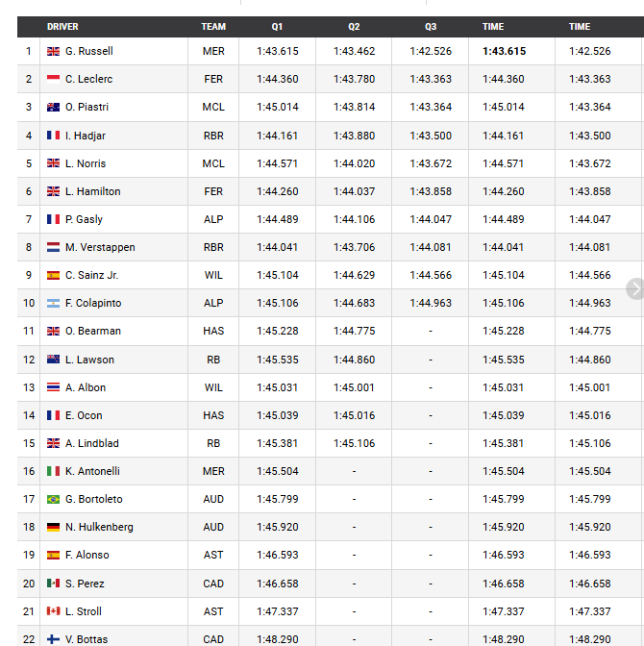The height and width of the screenshot is (646, 644).
Task: Click the Thai flag next to A. Albon
Action: (53, 387)
